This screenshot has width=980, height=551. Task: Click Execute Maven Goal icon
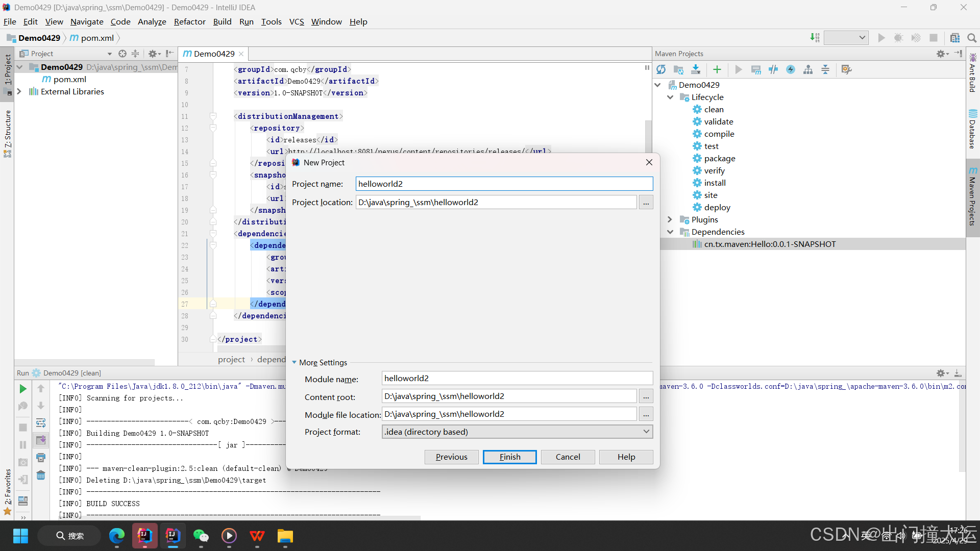pos(756,70)
